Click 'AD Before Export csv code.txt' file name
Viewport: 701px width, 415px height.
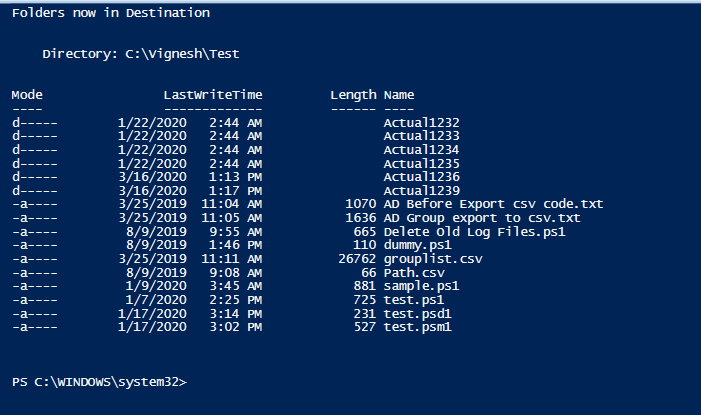494,204
